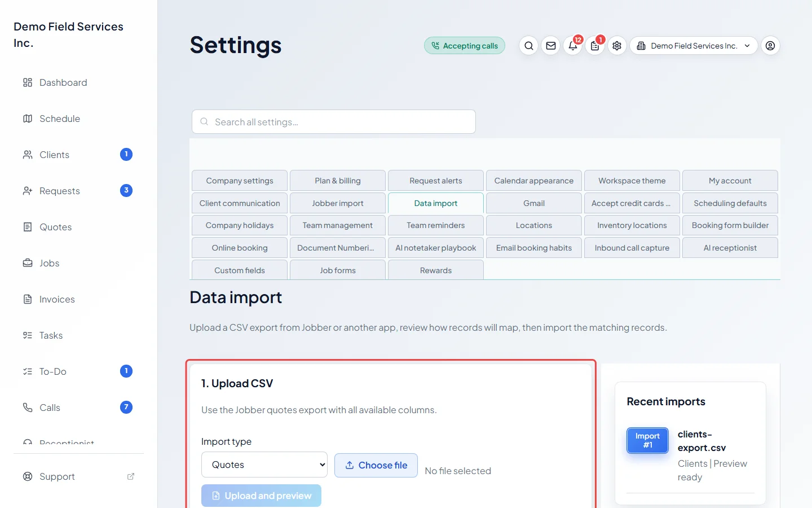Open the settings gear icon

617,46
